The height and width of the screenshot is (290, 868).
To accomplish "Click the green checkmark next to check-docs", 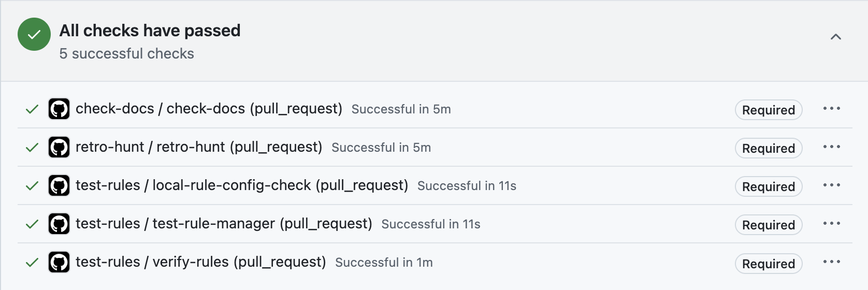I will pos(32,109).
